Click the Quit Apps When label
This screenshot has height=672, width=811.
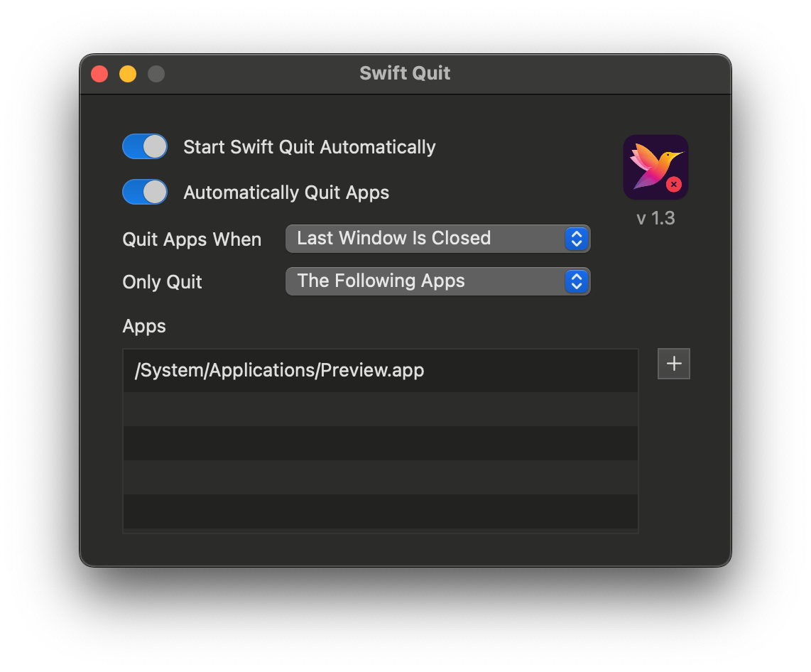pos(192,239)
